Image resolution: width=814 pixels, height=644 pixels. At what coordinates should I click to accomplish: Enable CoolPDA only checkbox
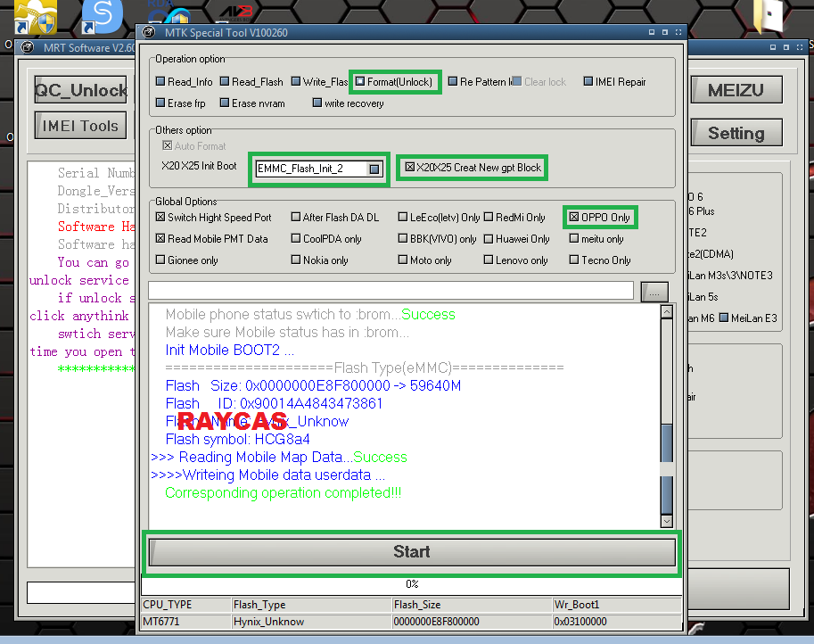coord(296,238)
